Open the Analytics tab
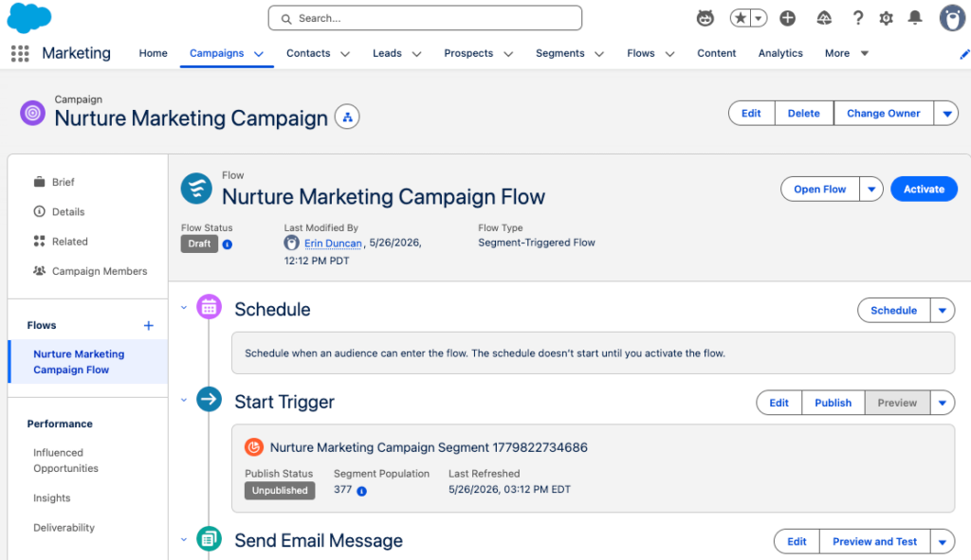 [780, 53]
